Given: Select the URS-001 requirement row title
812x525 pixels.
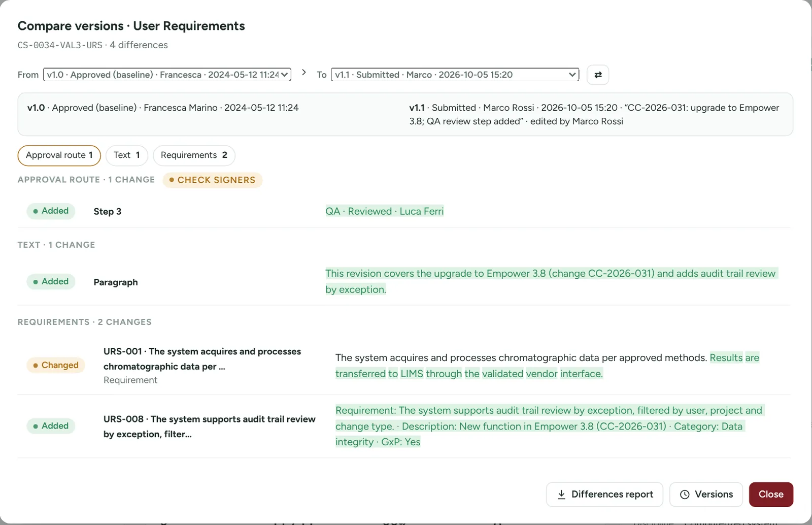Looking at the screenshot, I should tap(202, 359).
